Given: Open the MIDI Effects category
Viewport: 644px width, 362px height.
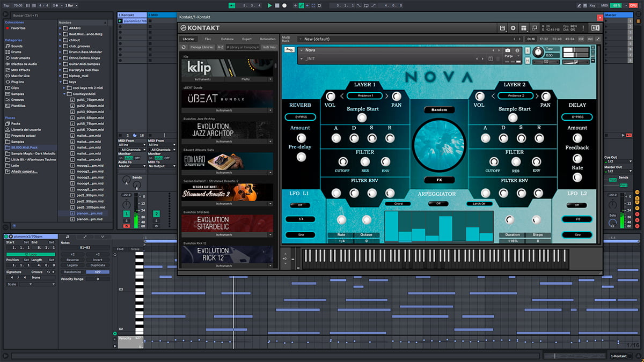Looking at the screenshot, I should (20, 70).
